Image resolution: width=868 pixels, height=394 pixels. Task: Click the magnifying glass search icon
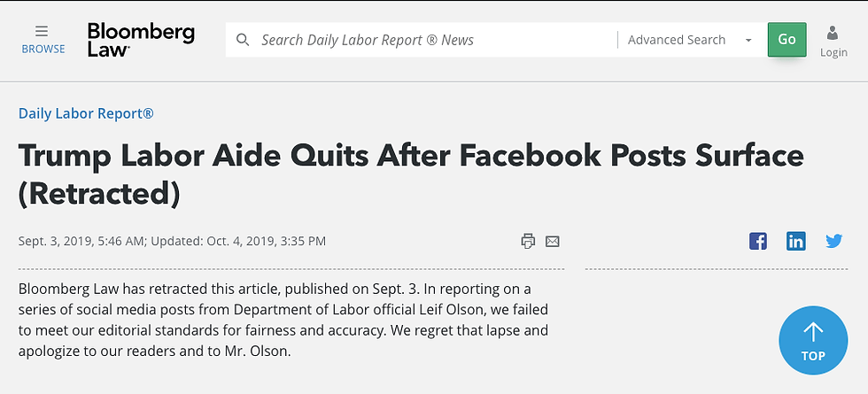(x=243, y=40)
